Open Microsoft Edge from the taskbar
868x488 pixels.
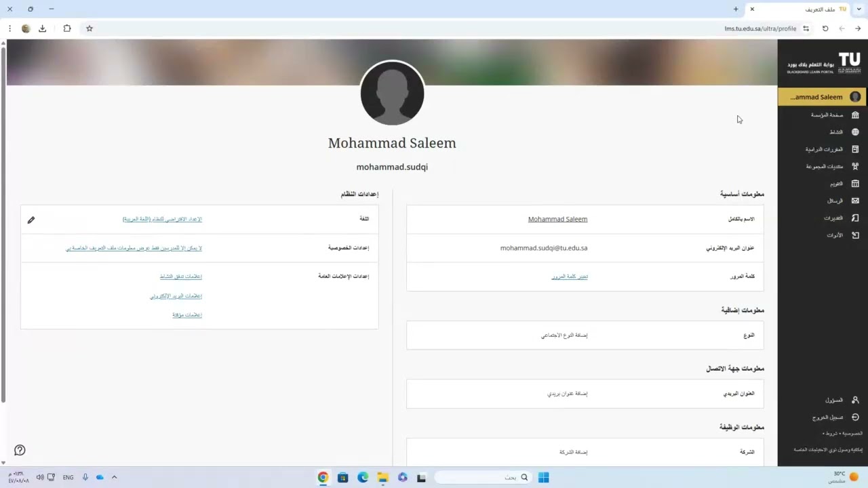point(363,477)
